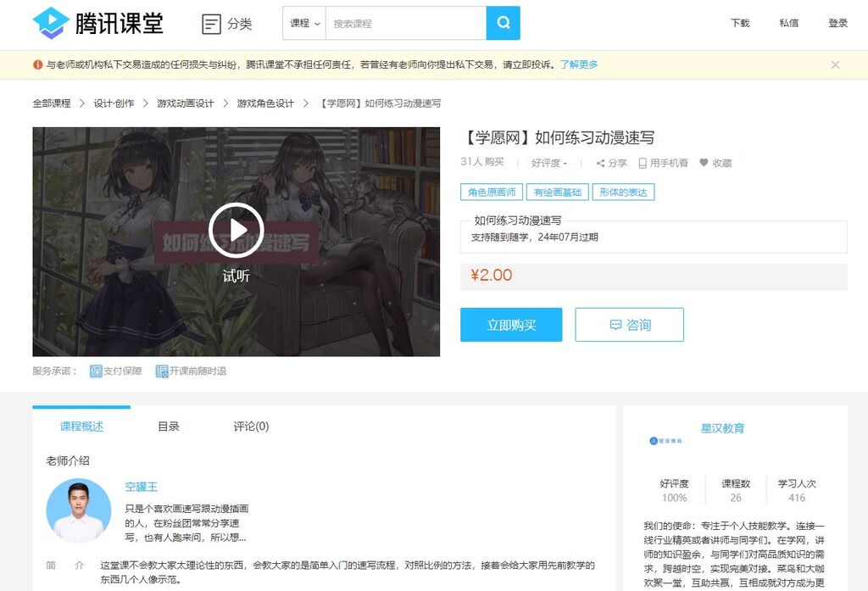Image resolution: width=868 pixels, height=591 pixels.
Task: Click the 开课前随时退 refund icon
Action: 162,371
